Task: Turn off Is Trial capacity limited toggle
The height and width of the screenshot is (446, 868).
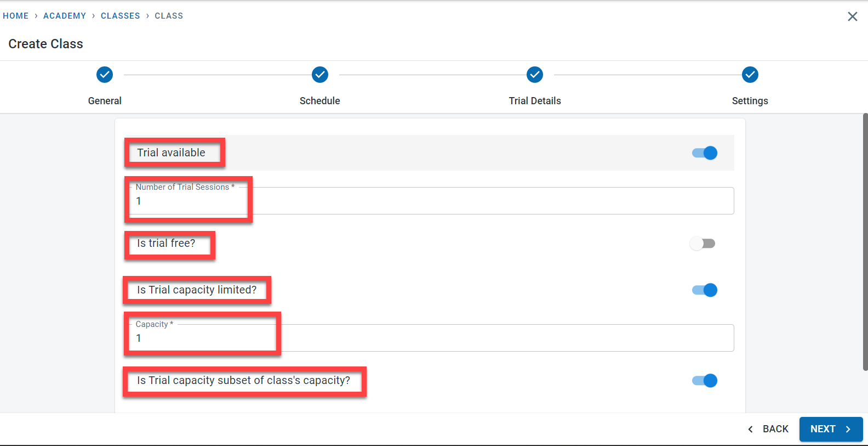Action: tap(705, 290)
